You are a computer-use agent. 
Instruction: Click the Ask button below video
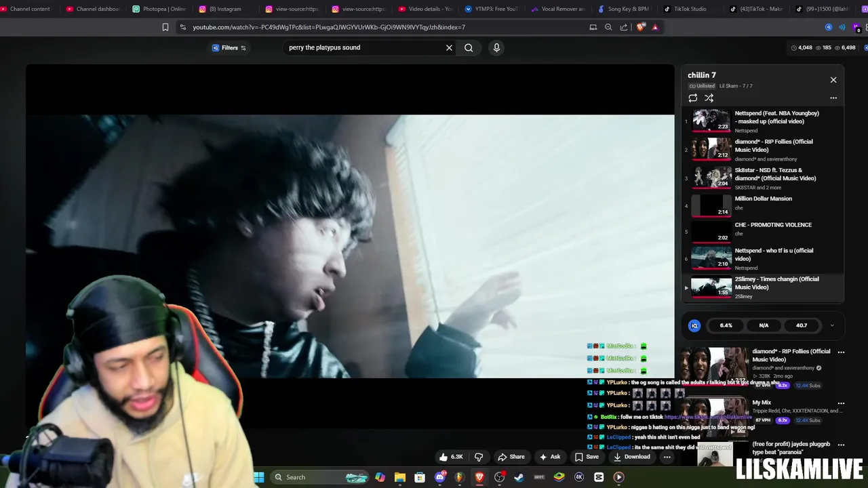click(x=549, y=457)
